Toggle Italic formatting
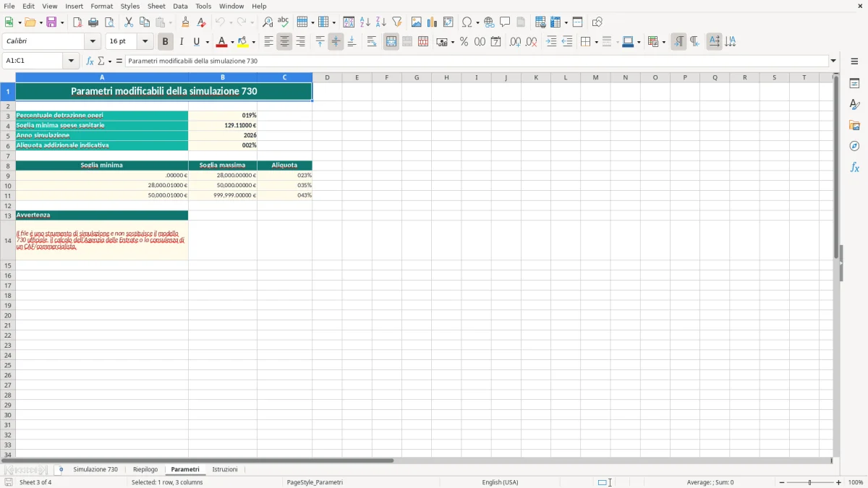This screenshot has height=488, width=868. tap(181, 42)
